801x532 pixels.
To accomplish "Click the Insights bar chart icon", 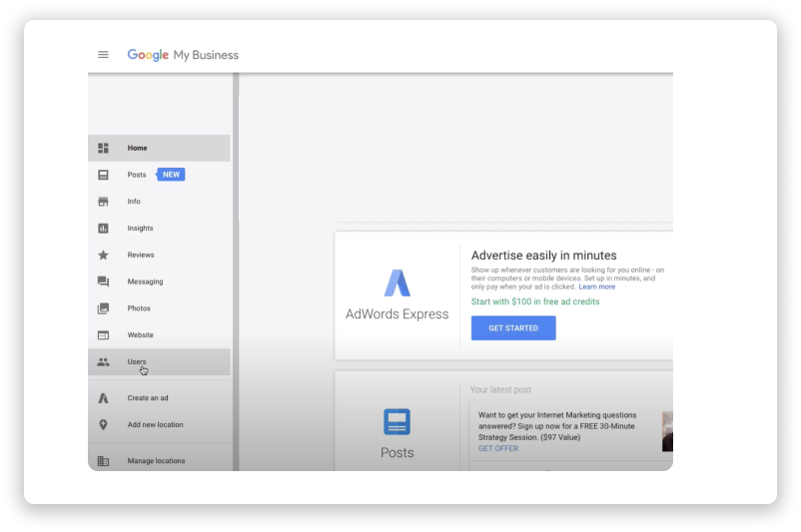I will click(103, 229).
